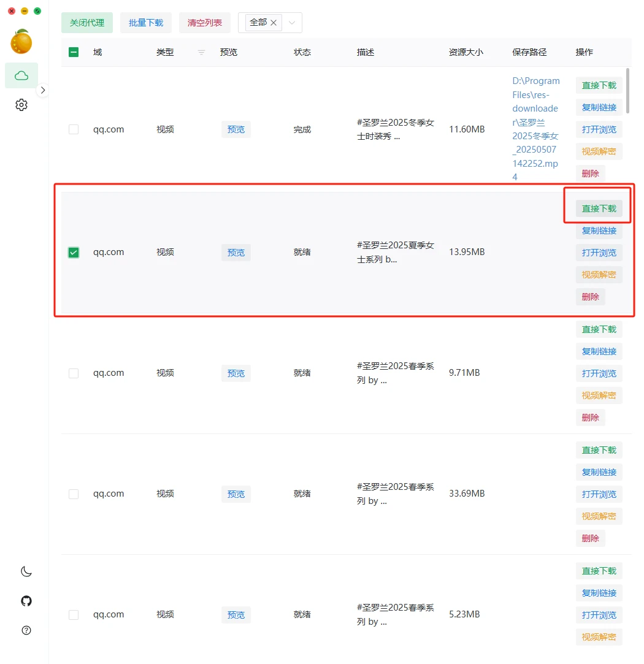Open the settings gear in sidebar
The height and width of the screenshot is (664, 644).
point(21,104)
